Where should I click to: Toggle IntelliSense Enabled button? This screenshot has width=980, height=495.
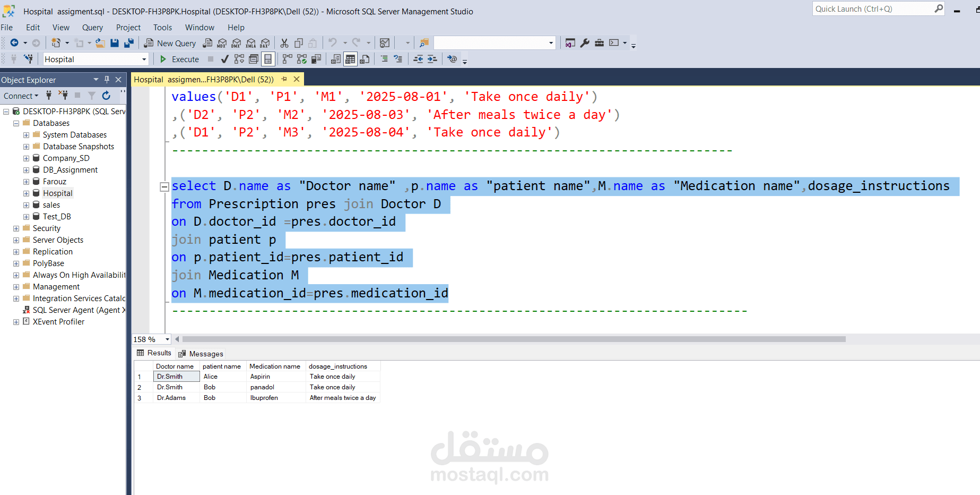tap(268, 59)
